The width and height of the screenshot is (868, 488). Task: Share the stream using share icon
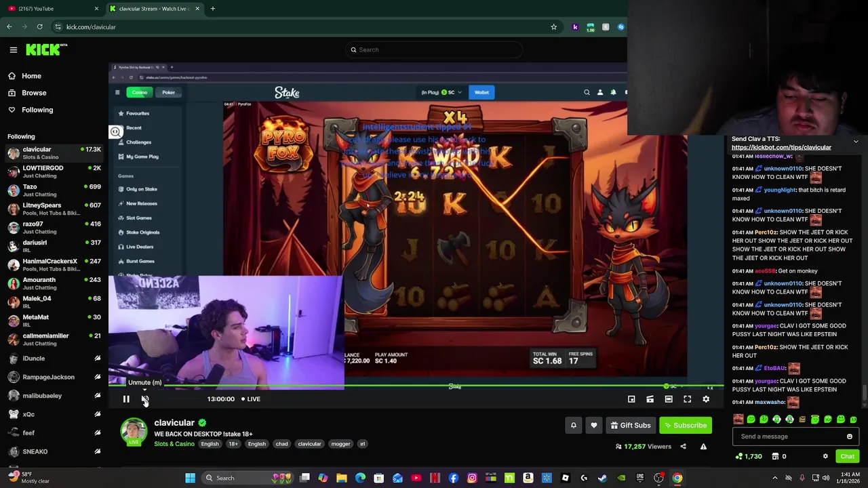pyautogui.click(x=683, y=447)
